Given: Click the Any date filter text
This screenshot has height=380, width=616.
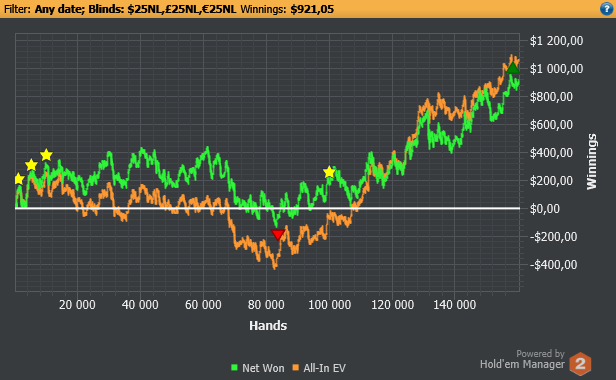Looking at the screenshot, I should point(59,9).
